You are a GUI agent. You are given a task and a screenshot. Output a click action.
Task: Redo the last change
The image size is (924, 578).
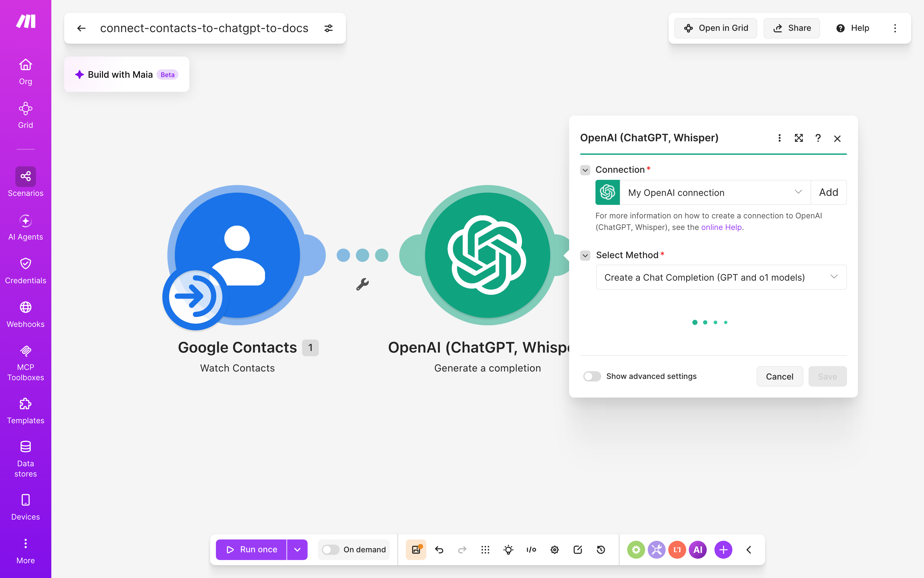click(462, 550)
